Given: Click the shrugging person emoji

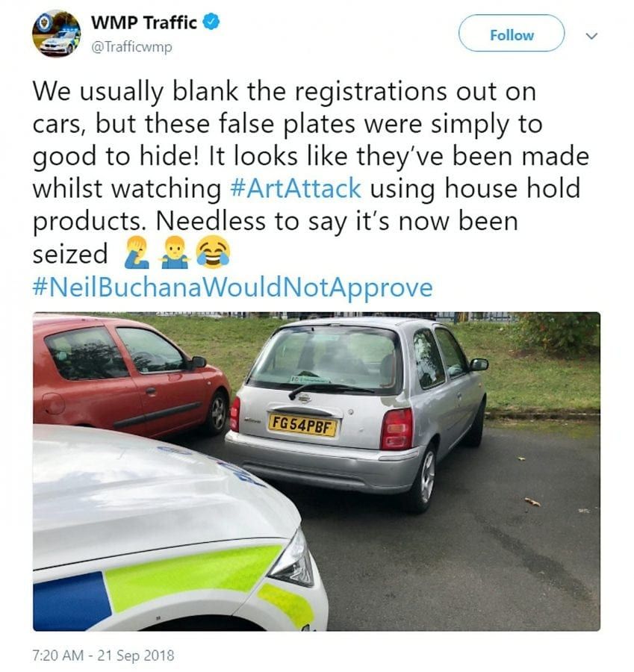Looking at the screenshot, I should click(x=175, y=252).
